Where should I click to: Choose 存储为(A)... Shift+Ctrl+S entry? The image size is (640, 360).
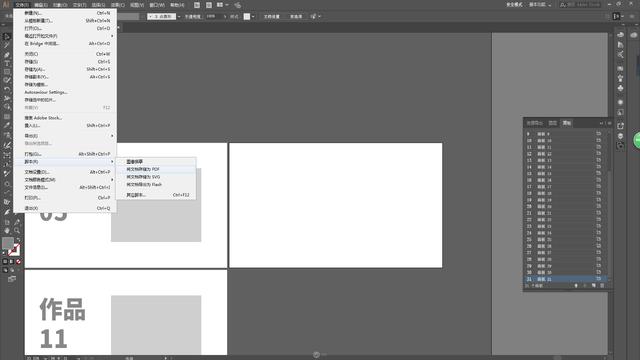pyautogui.click(x=65, y=69)
